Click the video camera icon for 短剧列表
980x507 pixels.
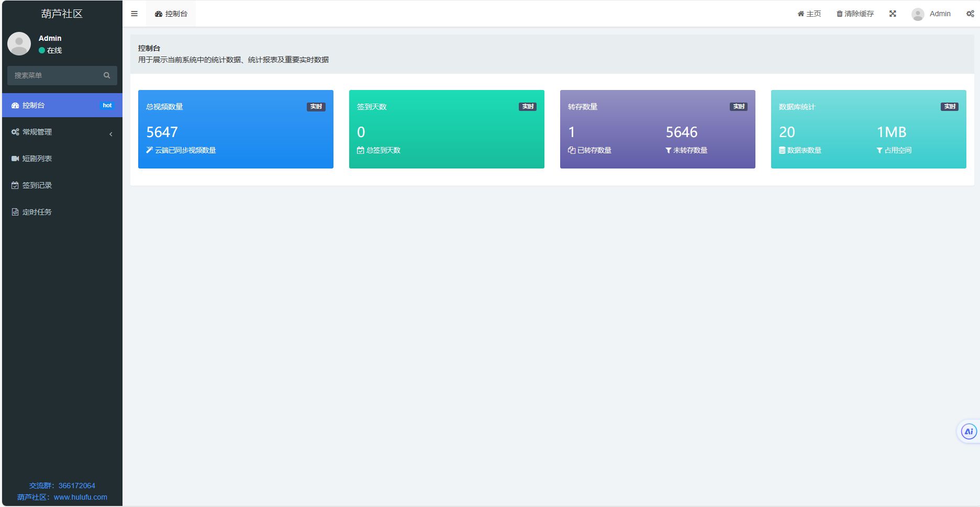15,159
